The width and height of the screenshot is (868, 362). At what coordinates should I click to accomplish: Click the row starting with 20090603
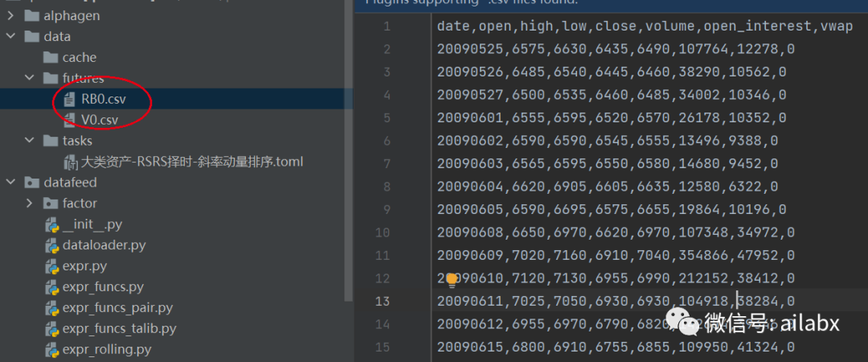608,163
